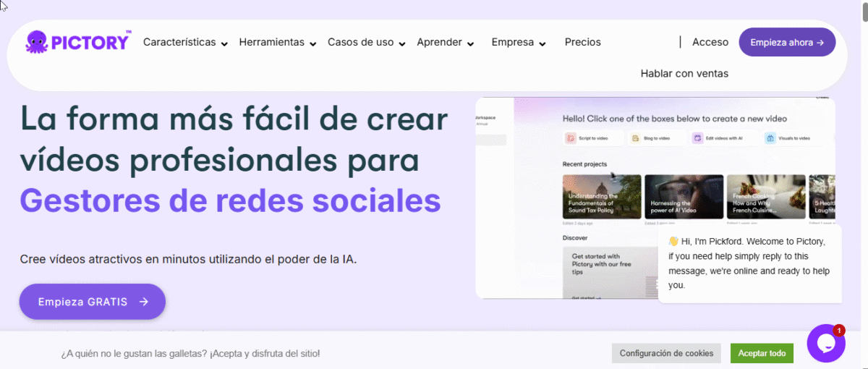The image size is (868, 369).
Task: Open Configuración de cookies settings
Action: point(666,353)
